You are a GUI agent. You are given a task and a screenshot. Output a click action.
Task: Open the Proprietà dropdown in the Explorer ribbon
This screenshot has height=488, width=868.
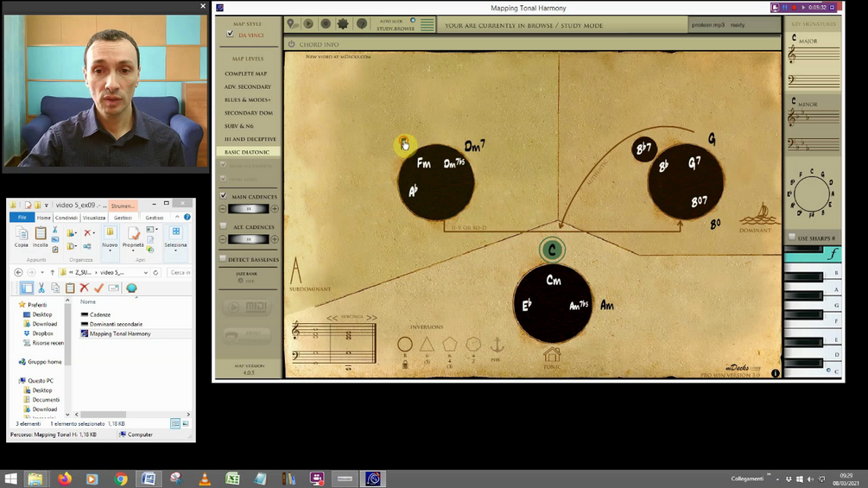(133, 239)
